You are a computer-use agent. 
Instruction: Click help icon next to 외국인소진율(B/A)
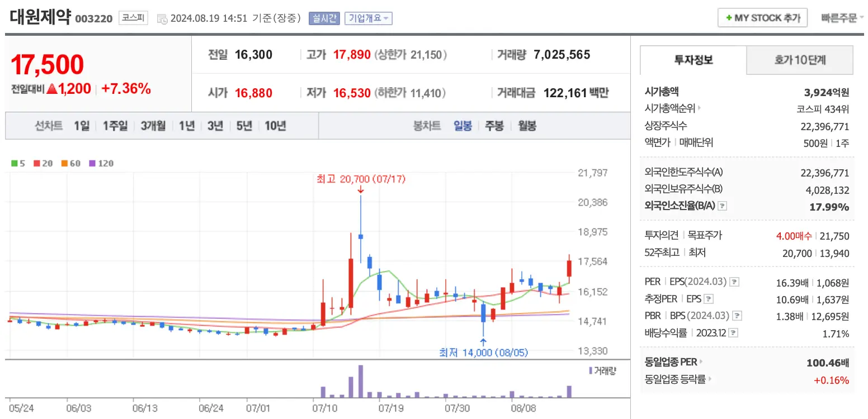(722, 206)
